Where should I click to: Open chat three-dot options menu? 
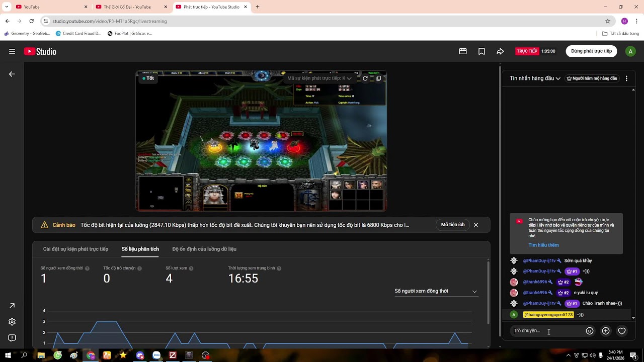coord(626,78)
